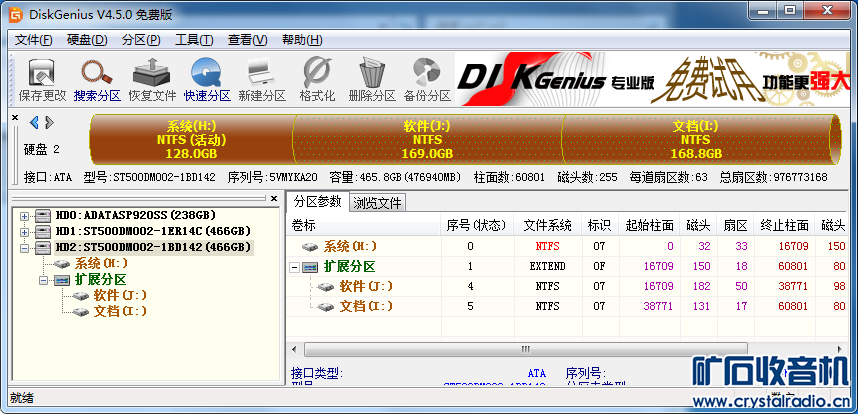Expand the HD0:ADATASP920SS tree node
The height and width of the screenshot is (414, 858).
click(x=24, y=216)
